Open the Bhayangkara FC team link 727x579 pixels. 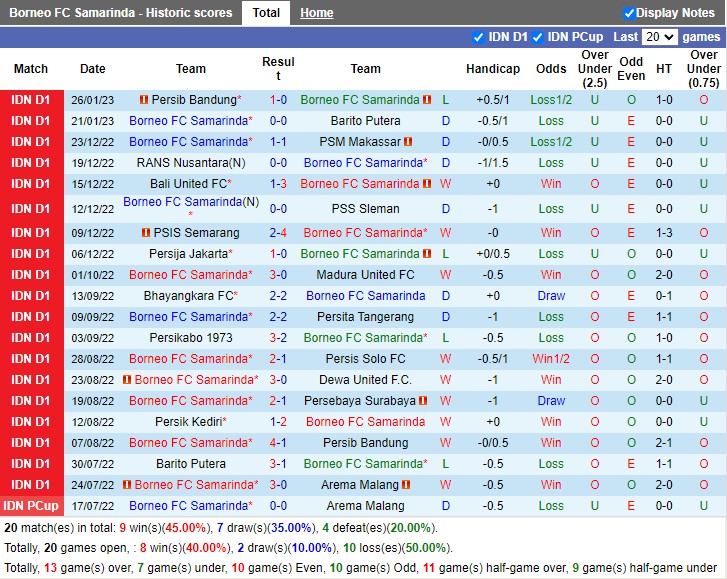[188, 296]
